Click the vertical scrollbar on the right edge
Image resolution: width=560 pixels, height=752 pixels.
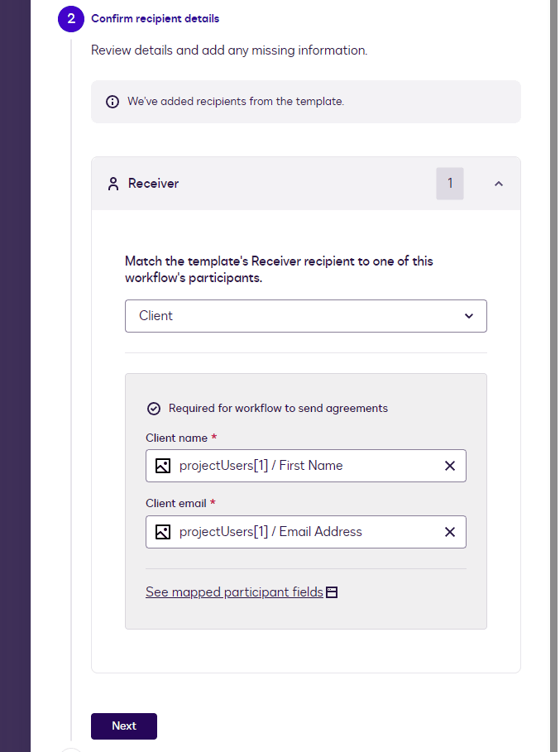(553, 372)
